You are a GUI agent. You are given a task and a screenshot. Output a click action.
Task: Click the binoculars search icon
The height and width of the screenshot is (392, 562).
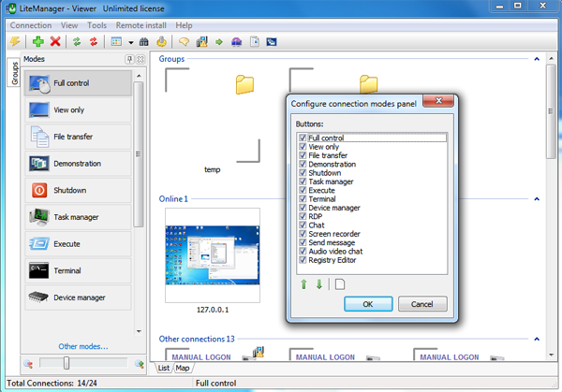coord(143,42)
